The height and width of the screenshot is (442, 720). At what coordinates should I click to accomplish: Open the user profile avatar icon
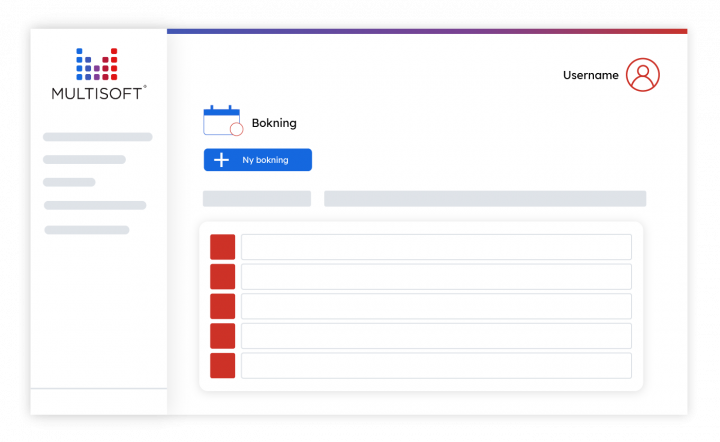(x=642, y=75)
